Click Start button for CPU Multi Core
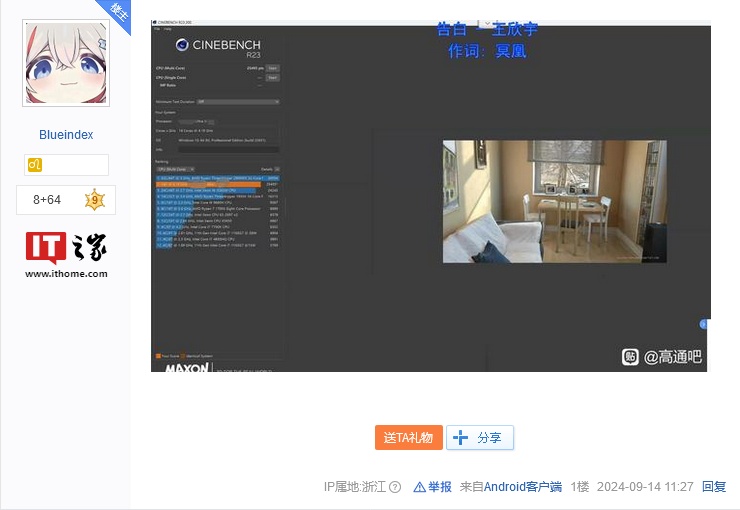The width and height of the screenshot is (740, 510). click(272, 68)
